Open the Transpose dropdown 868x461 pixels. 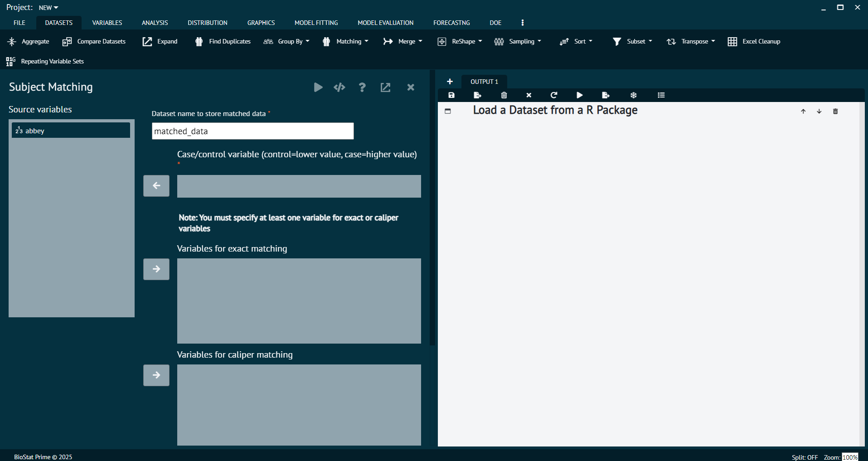(x=690, y=41)
